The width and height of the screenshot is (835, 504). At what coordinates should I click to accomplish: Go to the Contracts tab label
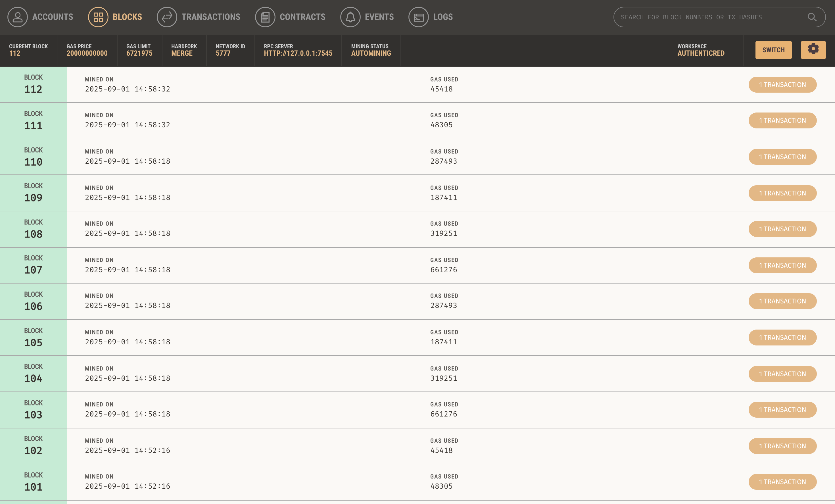pos(302,17)
